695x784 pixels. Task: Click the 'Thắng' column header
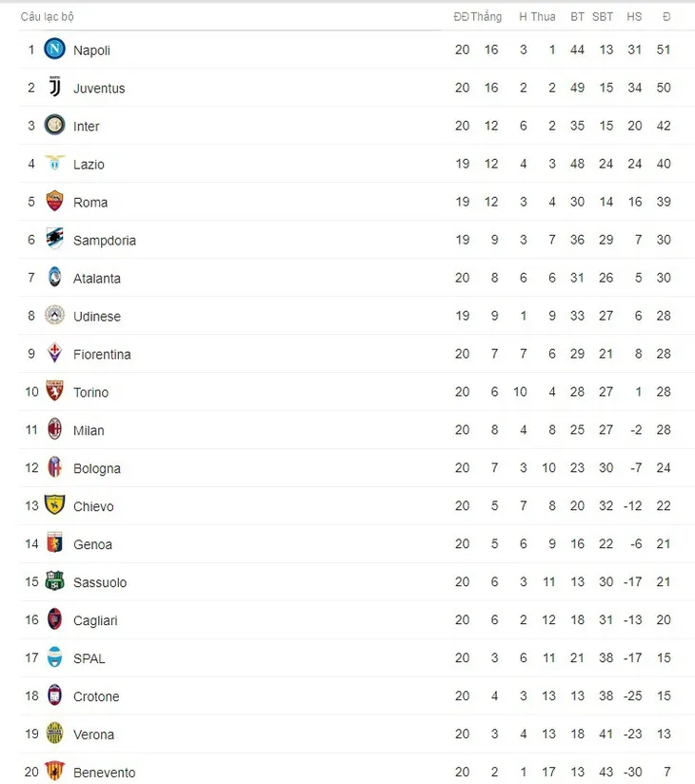pyautogui.click(x=486, y=16)
